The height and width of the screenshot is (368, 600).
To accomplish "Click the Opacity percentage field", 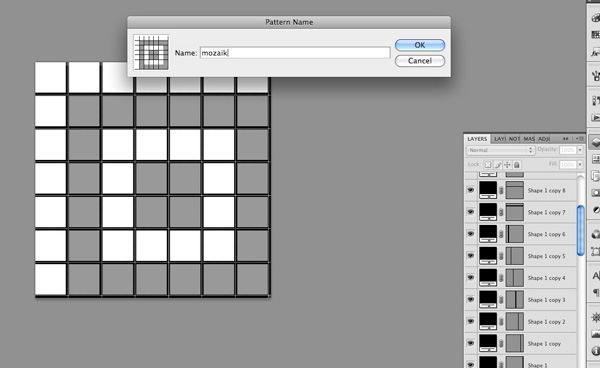I will 568,150.
